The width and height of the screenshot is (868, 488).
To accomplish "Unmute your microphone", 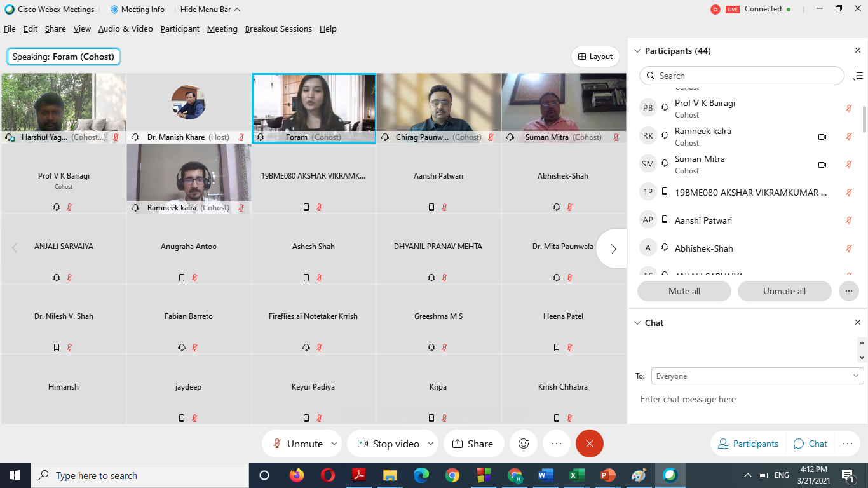I will point(298,444).
